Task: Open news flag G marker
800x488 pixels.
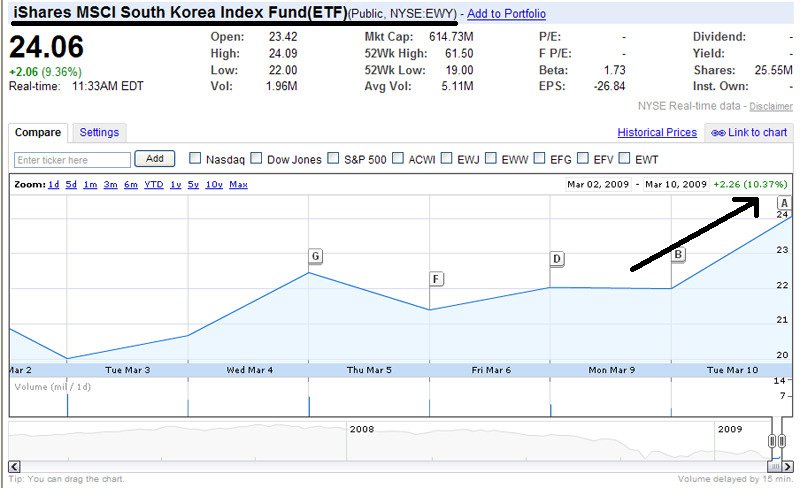Action: point(316,256)
